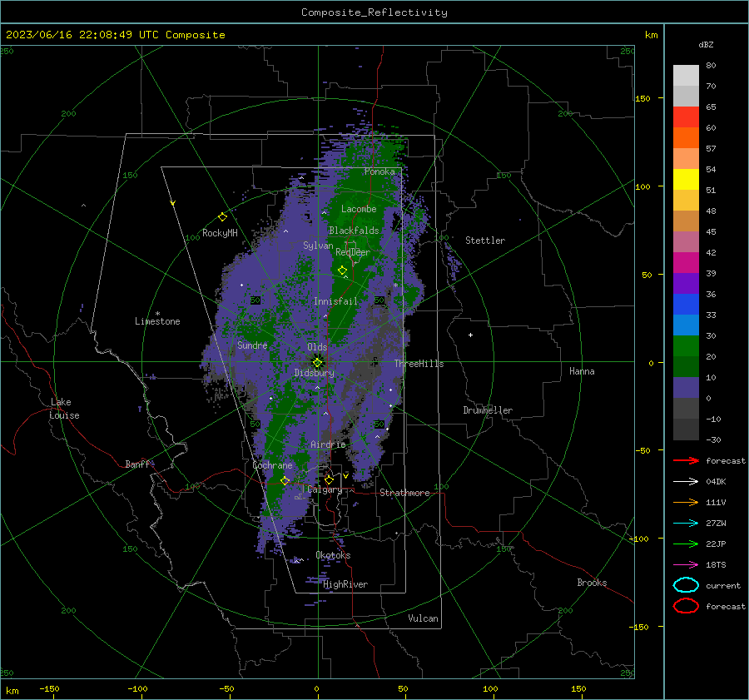
Task: Click the yellow diamond marker above Calgary
Action: (329, 479)
